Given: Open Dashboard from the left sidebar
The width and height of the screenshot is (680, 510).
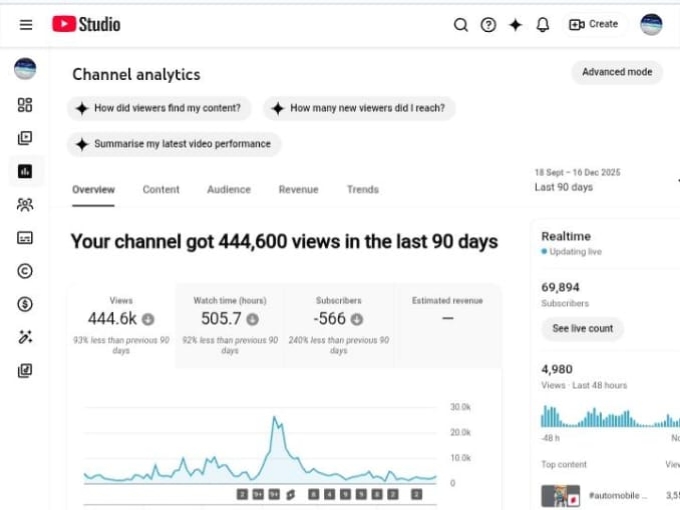Looking at the screenshot, I should pos(25,105).
